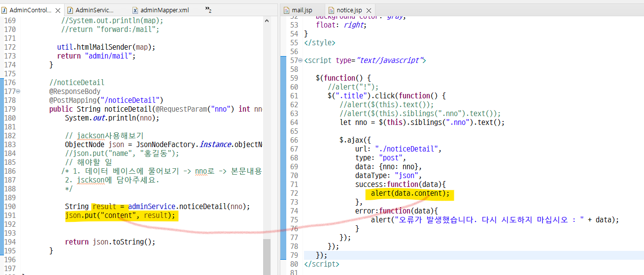This screenshot has height=275, width=644.
Task: Click the $.ajax({ line
Action: [x=355, y=140]
